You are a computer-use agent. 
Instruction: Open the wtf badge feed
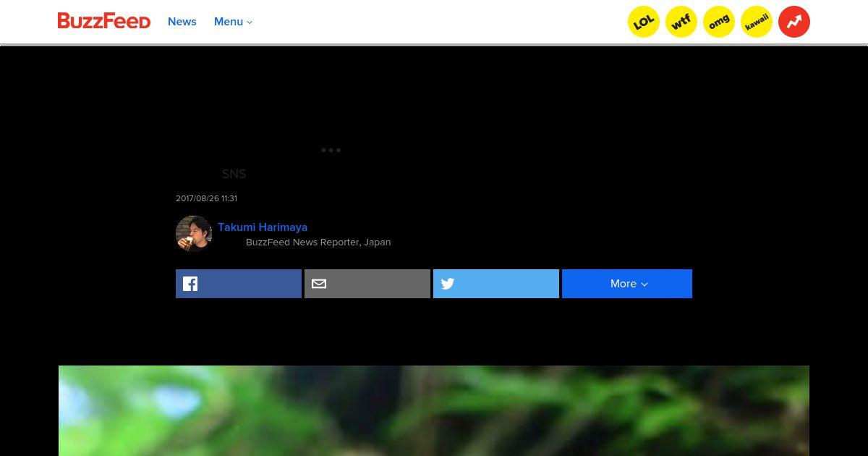[681, 22]
